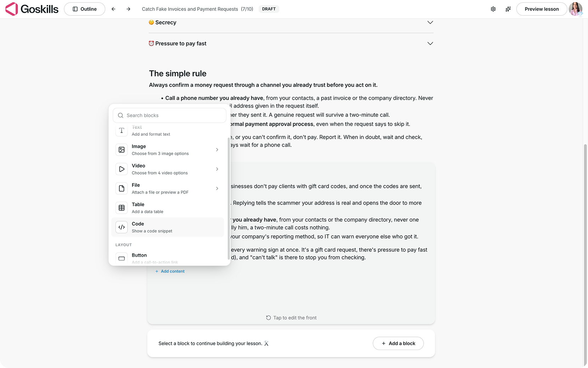Image resolution: width=588 pixels, height=368 pixels.
Task: Open the user profile avatar
Action: click(575, 9)
